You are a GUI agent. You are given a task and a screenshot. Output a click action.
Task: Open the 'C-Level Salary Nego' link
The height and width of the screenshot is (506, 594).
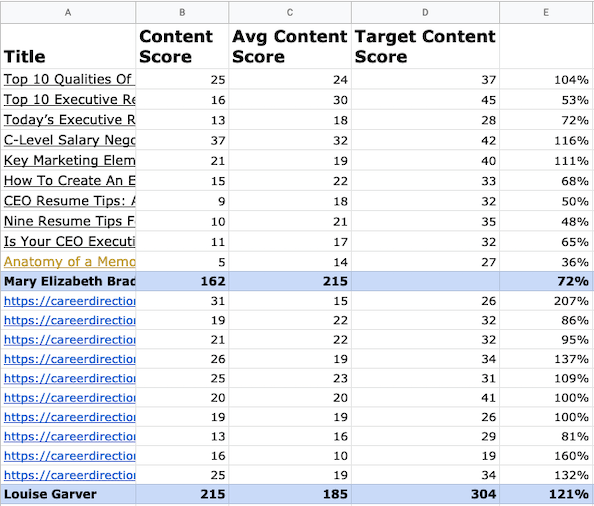[69, 140]
